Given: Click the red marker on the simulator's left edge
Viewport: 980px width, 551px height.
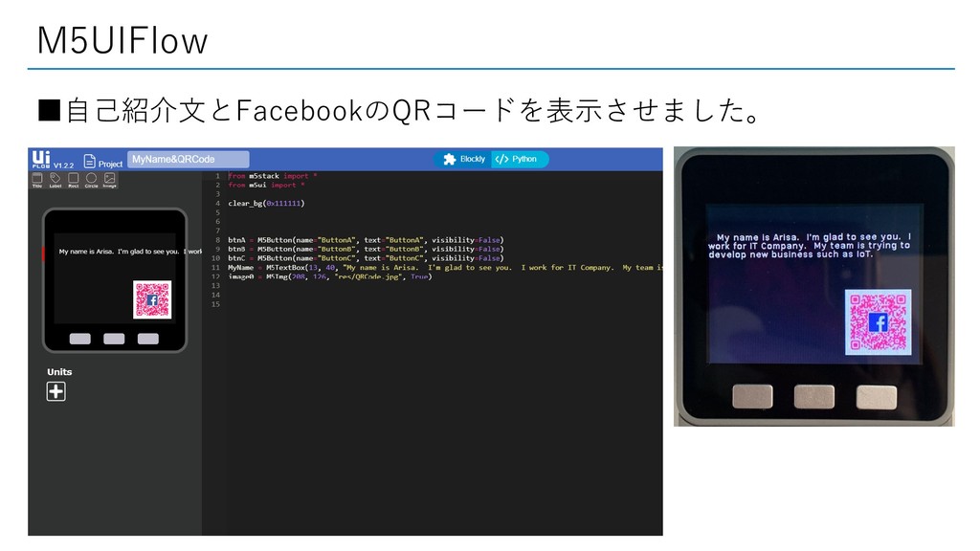Looking at the screenshot, I should (44, 253).
